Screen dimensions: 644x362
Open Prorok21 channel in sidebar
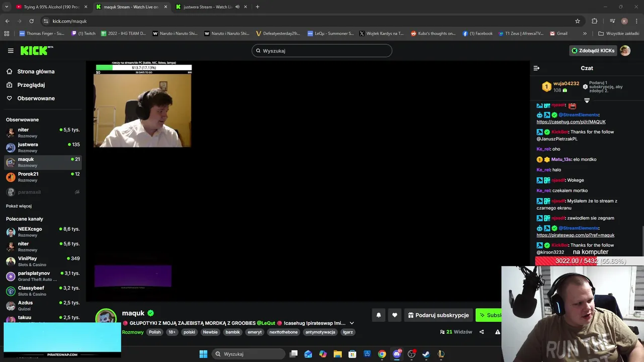(x=43, y=177)
